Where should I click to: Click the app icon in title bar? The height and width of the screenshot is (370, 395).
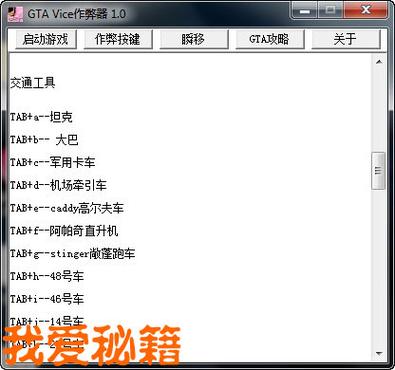15,14
